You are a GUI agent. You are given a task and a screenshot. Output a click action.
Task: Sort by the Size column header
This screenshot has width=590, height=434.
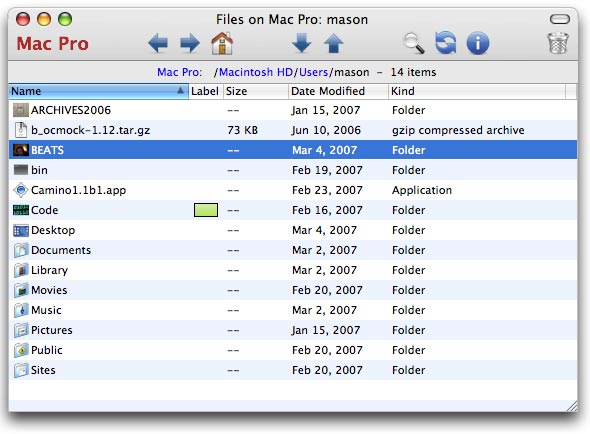[x=255, y=91]
